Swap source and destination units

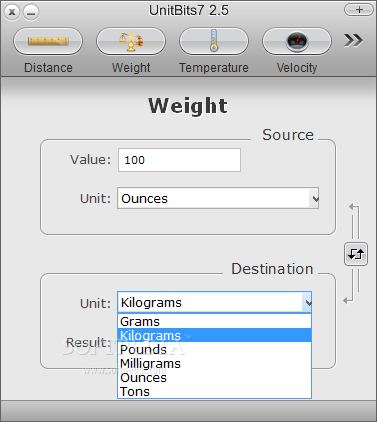(x=356, y=254)
